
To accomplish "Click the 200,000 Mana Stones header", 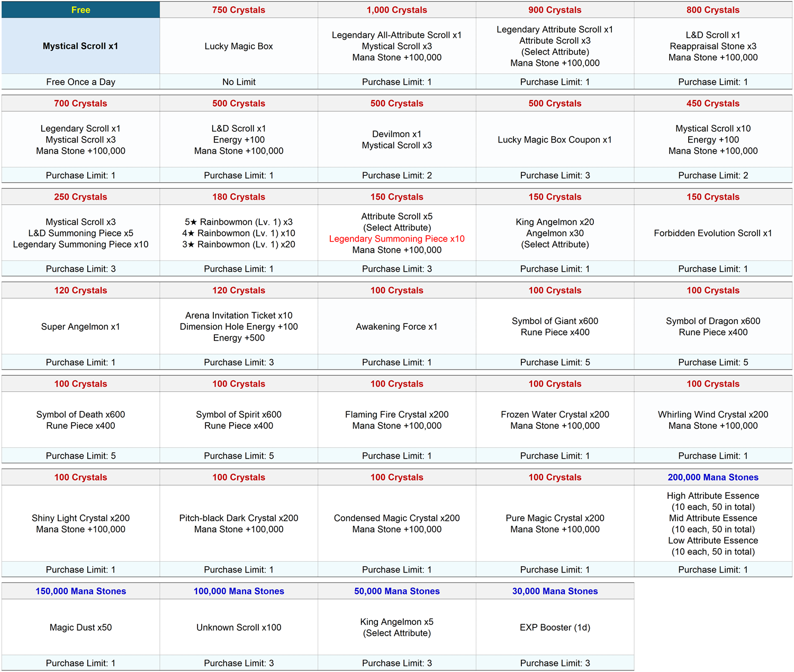I will [712, 478].
